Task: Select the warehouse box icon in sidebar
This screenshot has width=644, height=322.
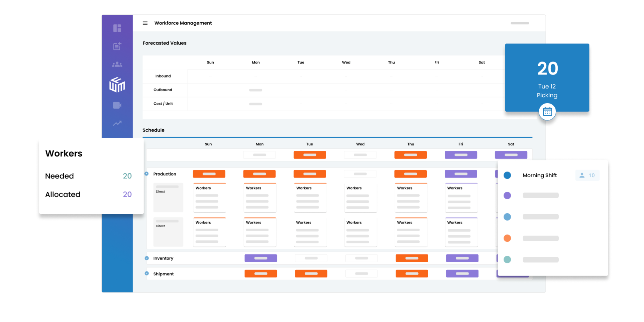Action: pyautogui.click(x=117, y=85)
